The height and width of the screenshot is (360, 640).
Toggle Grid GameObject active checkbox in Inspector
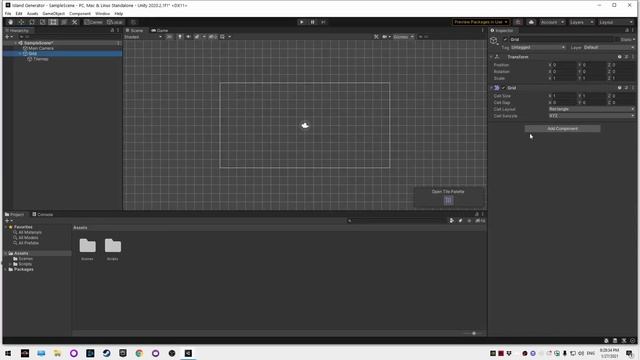pos(505,40)
